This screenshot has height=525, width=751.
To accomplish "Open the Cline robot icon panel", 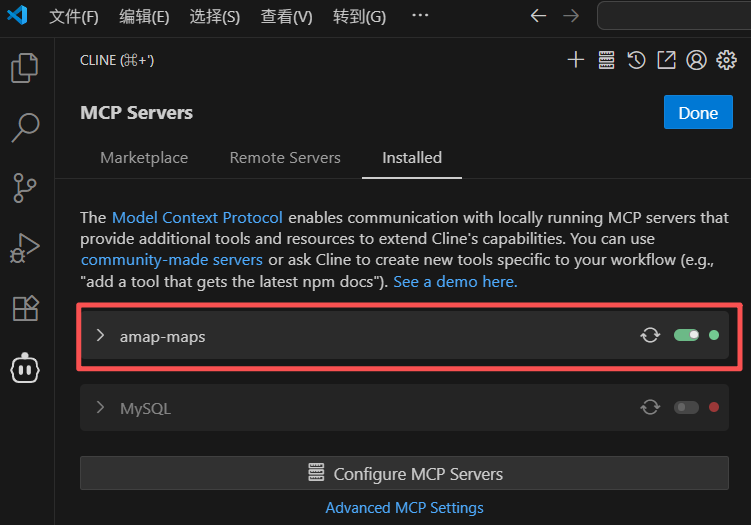I will coord(25,368).
